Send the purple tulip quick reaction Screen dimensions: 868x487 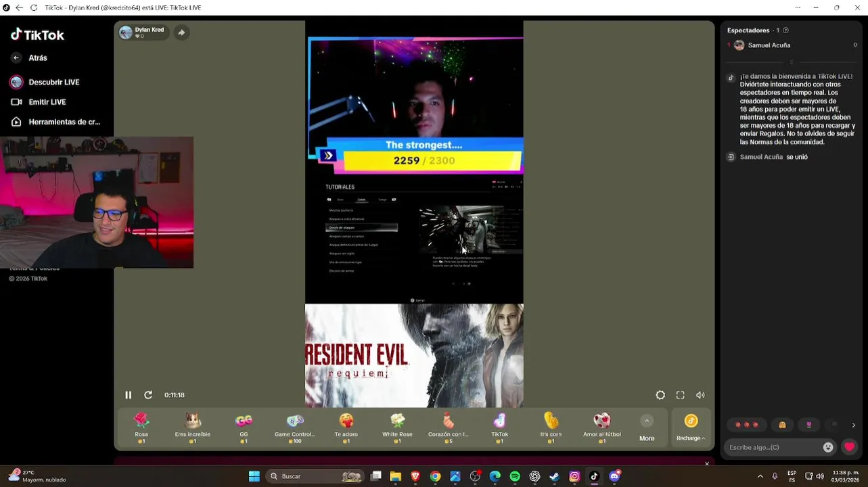[809, 425]
